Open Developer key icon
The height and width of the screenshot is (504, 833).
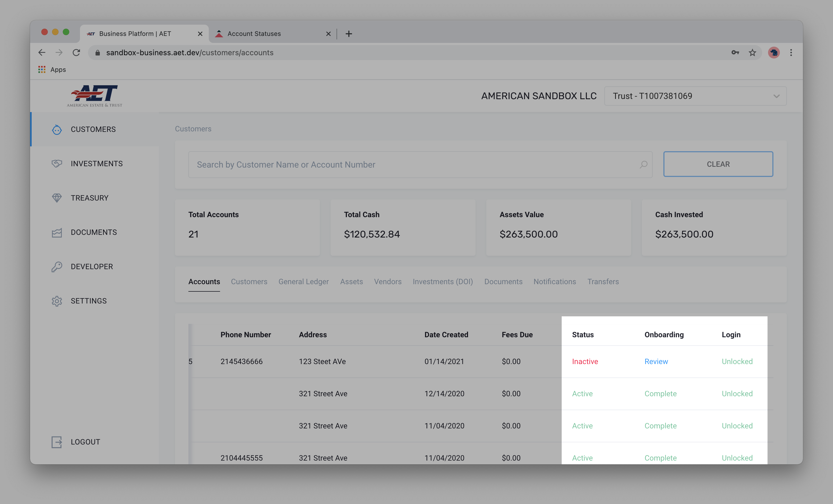point(57,267)
